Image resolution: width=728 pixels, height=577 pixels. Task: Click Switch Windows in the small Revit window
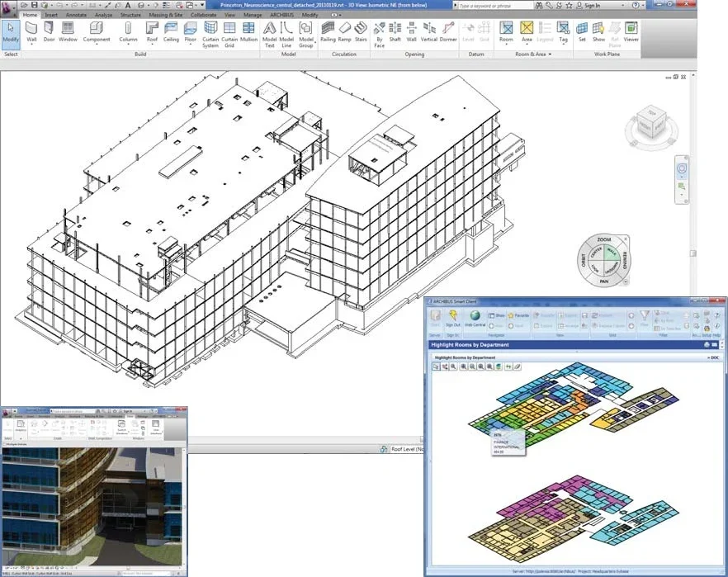(x=121, y=427)
